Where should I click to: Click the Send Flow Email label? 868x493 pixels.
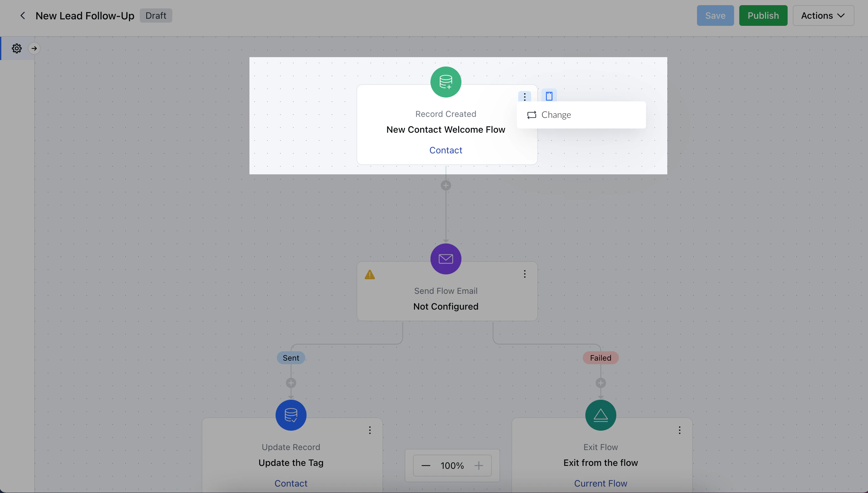click(x=446, y=291)
